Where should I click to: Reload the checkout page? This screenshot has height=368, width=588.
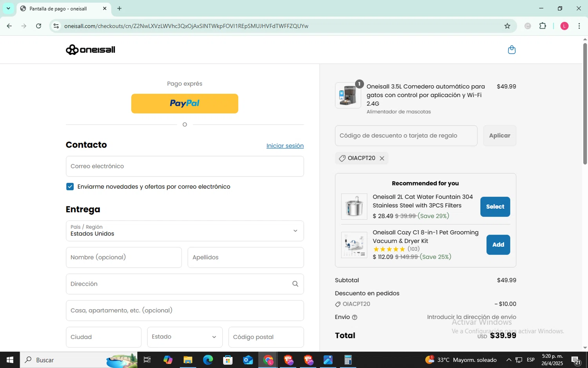point(38,26)
